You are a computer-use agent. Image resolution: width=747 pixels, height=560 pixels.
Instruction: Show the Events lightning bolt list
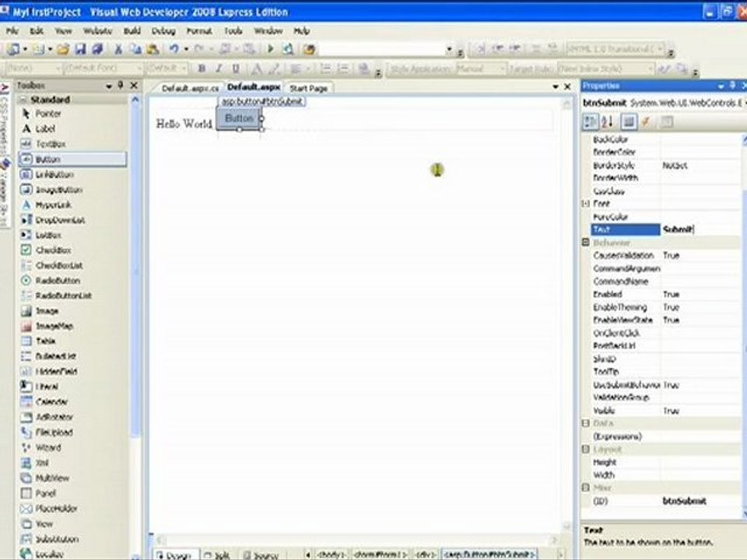pos(646,122)
